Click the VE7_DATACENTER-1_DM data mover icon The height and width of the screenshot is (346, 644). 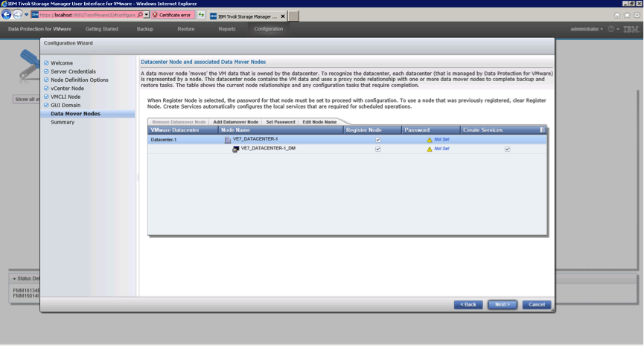click(x=235, y=150)
